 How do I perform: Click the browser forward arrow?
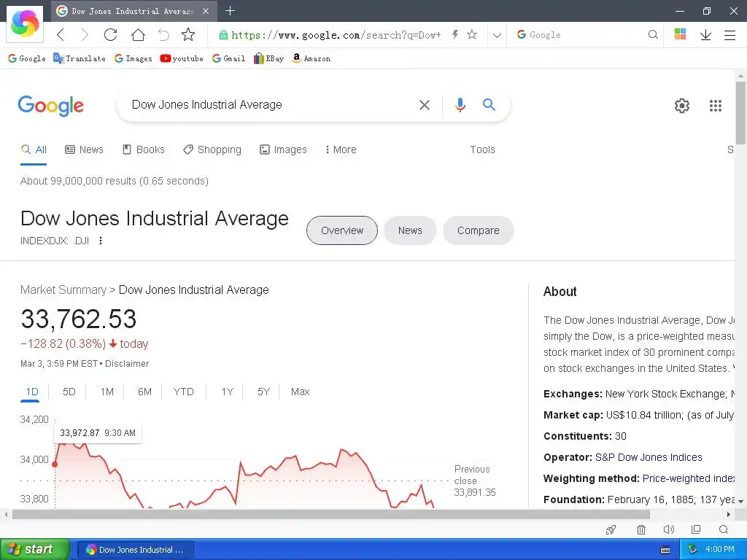point(85,35)
